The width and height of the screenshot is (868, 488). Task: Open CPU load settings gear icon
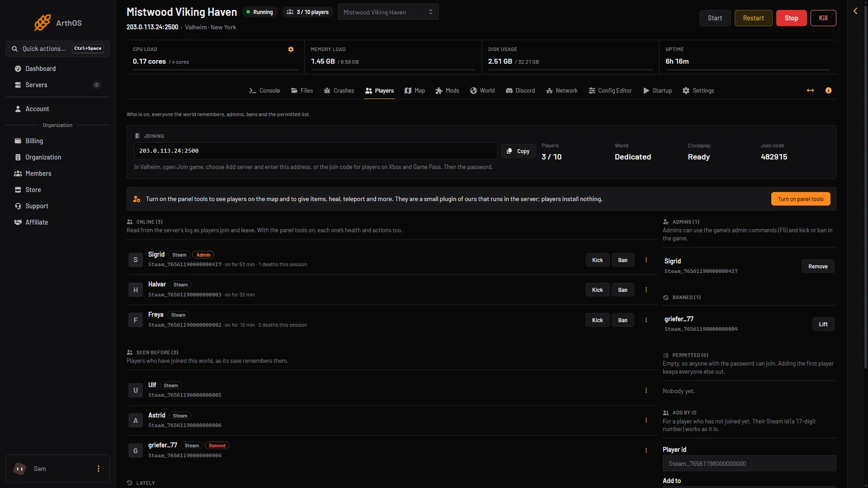[291, 49]
